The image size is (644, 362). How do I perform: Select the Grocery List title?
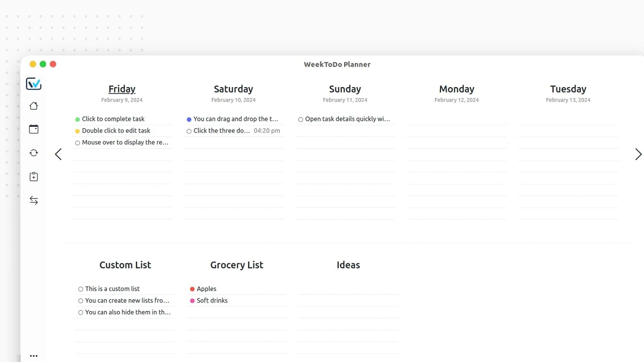click(x=237, y=265)
